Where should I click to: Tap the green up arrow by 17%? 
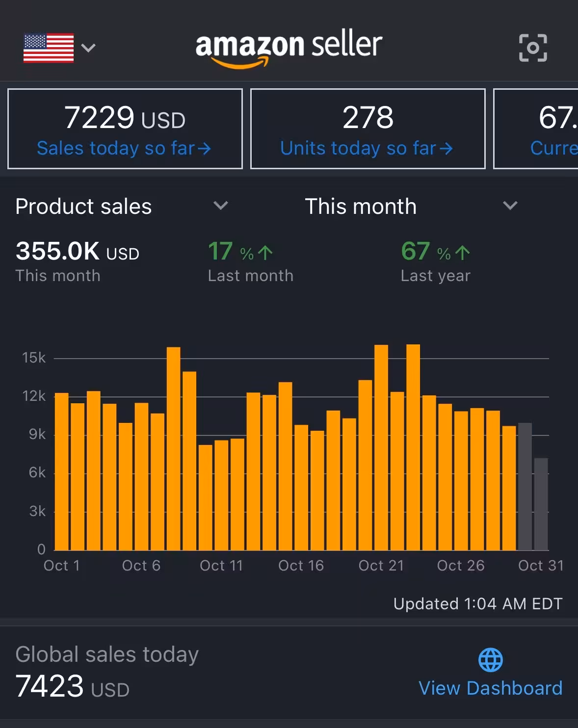click(x=265, y=253)
